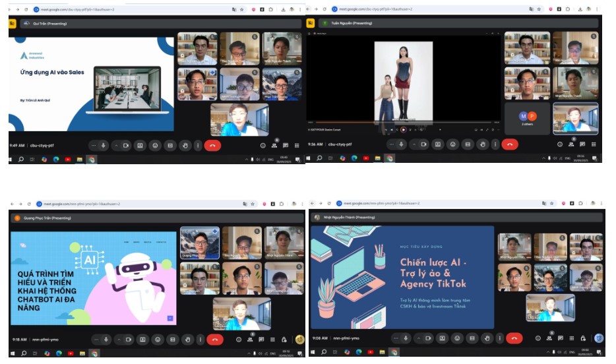Expand video settings chevron in Qui Trần's meeting
The width and height of the screenshot is (616, 364).
coord(115,145)
